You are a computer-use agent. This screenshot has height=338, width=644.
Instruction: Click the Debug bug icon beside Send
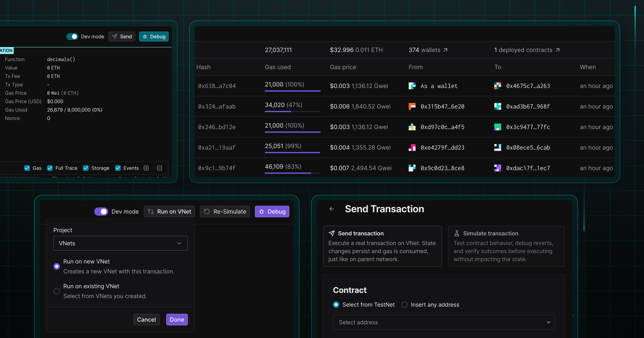coord(145,36)
